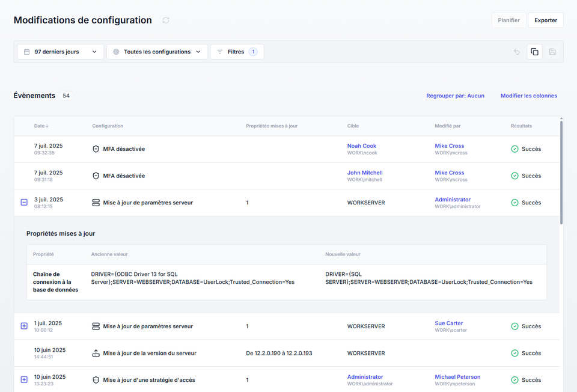
Task: Open the 97 derniers jours dropdown
Action: [x=60, y=52]
